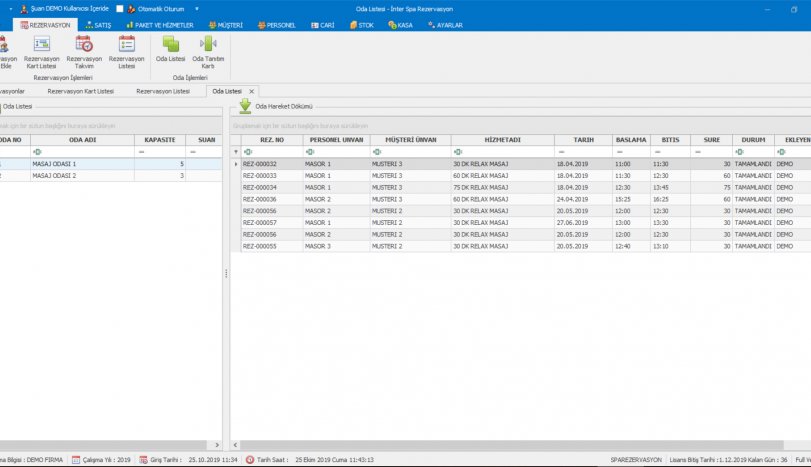Open the STOK ribbon tab
The width and height of the screenshot is (811, 467).
point(362,25)
